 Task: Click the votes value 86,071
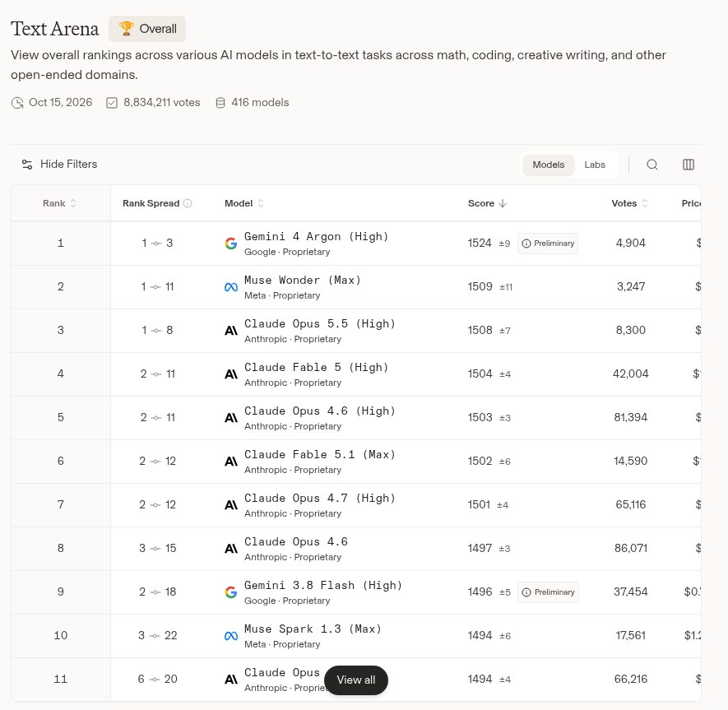630,549
